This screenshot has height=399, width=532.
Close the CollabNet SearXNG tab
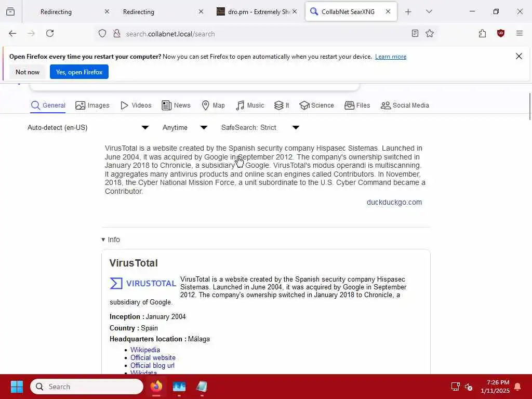tap(388, 11)
